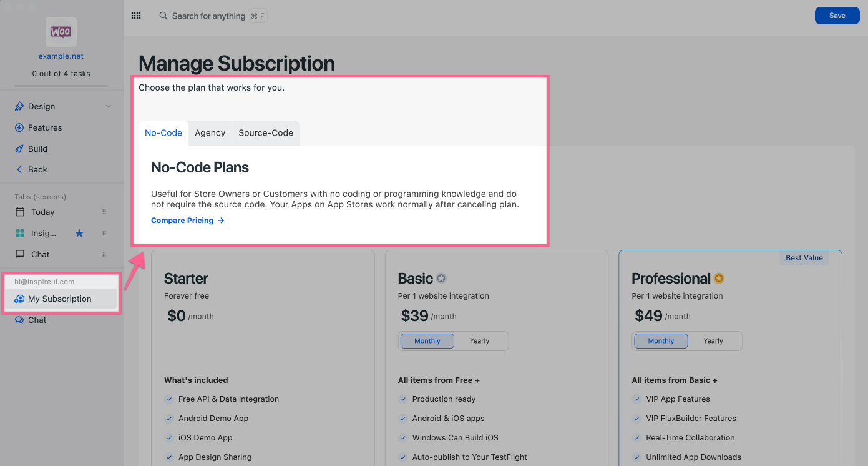Viewport: 868px width, 466px height.
Task: Click drag handle next to Chat tab
Action: click(x=104, y=255)
